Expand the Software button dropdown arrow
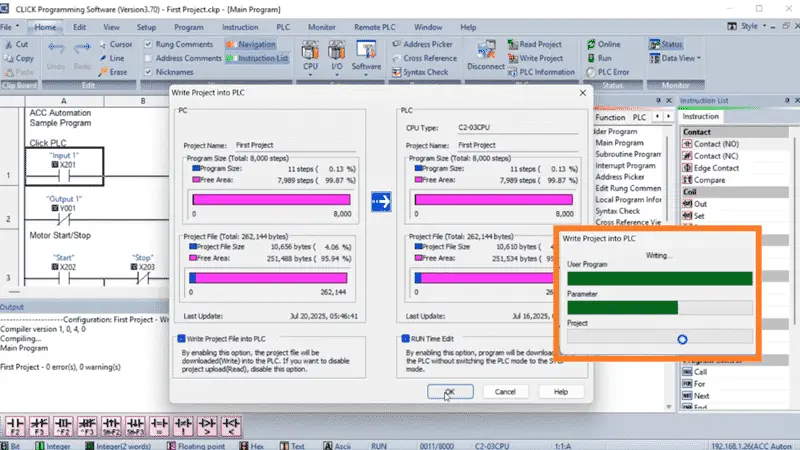Viewport: 800px width, 450px height. point(366,76)
